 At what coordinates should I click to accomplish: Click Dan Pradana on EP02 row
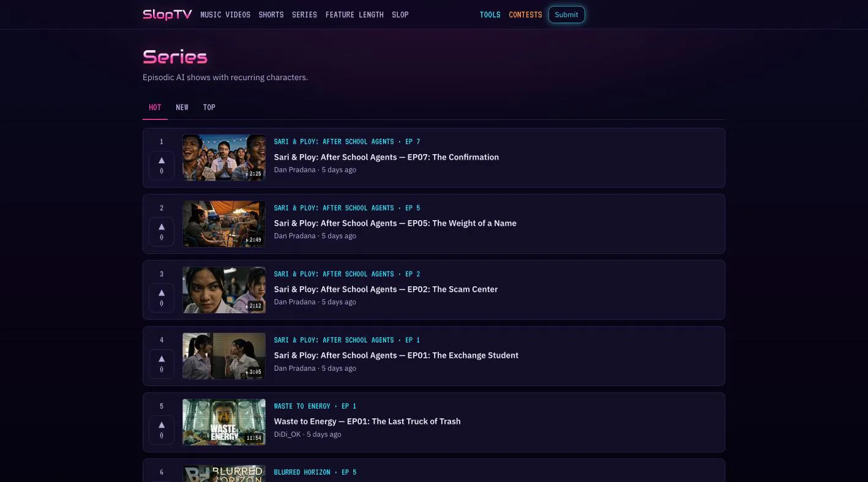click(294, 302)
